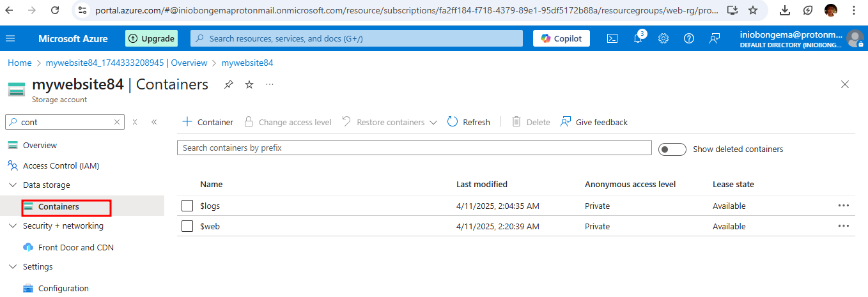This screenshot has height=297, width=868.
Task: Click the expand/collapse all sidebar groups icon
Action: pos(135,122)
